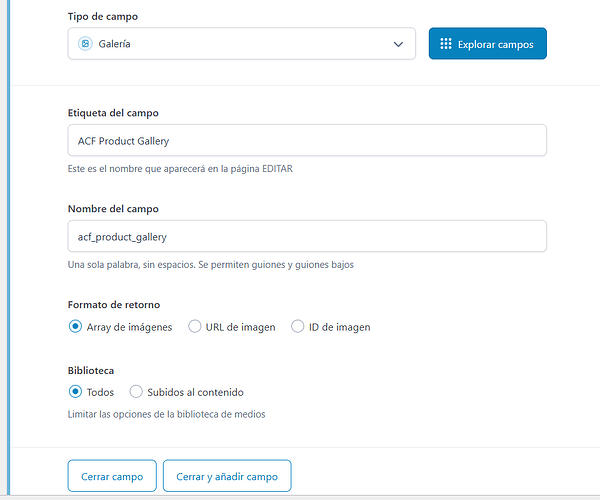
Task: Click the grid icon on Explorar campos button
Action: tap(446, 44)
